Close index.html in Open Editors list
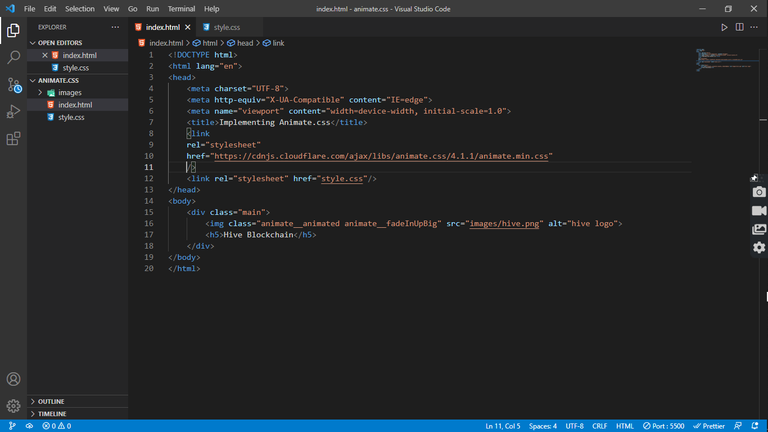This screenshot has height=432, width=768. point(45,55)
